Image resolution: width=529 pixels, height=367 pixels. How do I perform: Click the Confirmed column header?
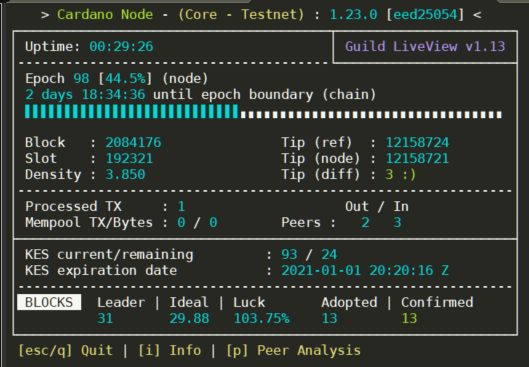point(437,302)
